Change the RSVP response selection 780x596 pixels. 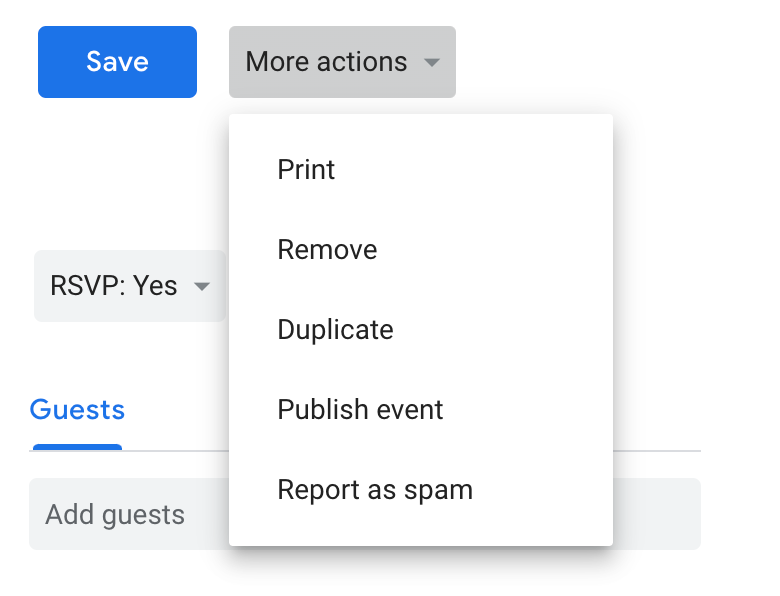pyautogui.click(x=129, y=286)
